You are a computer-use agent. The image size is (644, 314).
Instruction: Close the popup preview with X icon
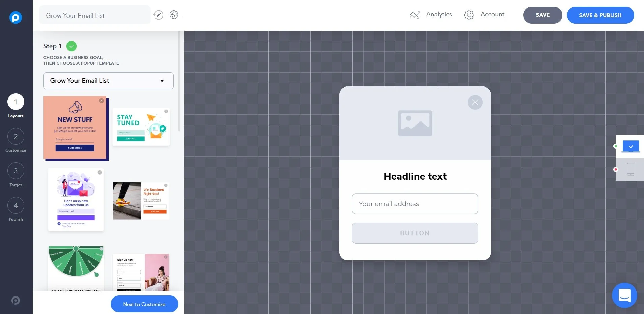click(x=475, y=102)
